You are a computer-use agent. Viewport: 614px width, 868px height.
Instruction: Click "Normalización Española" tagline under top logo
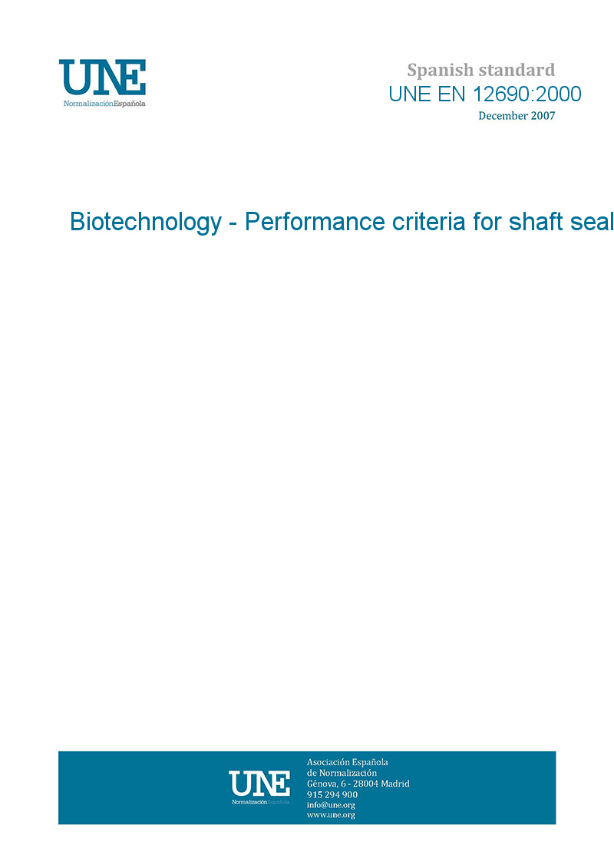pos(104,104)
